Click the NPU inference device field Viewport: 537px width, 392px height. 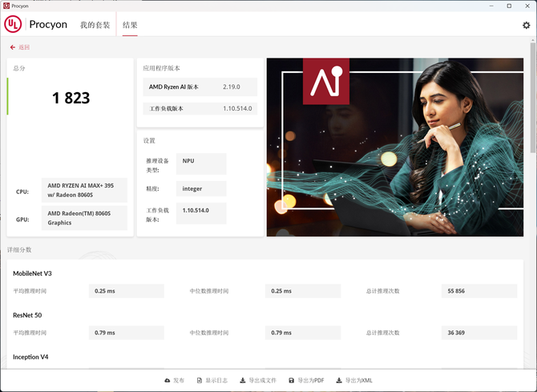200,161
